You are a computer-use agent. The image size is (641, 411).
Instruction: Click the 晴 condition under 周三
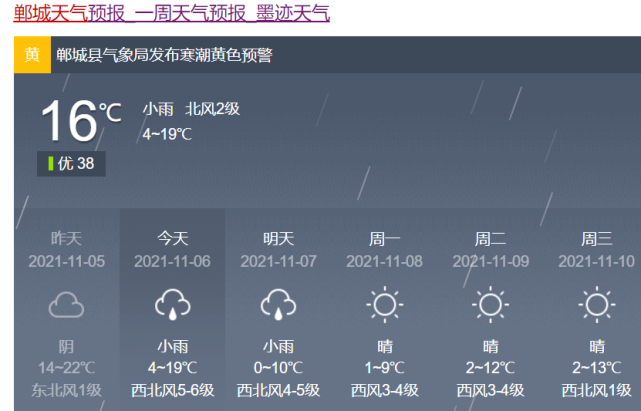[x=596, y=346]
